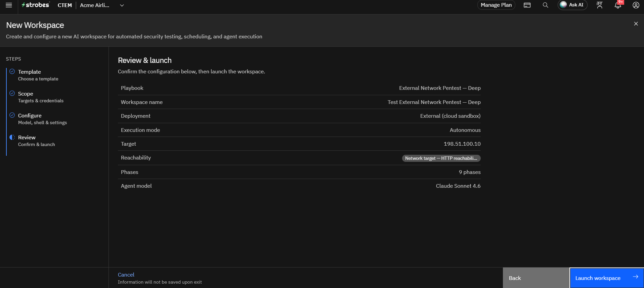
Task: Launch the workspace
Action: (607, 278)
